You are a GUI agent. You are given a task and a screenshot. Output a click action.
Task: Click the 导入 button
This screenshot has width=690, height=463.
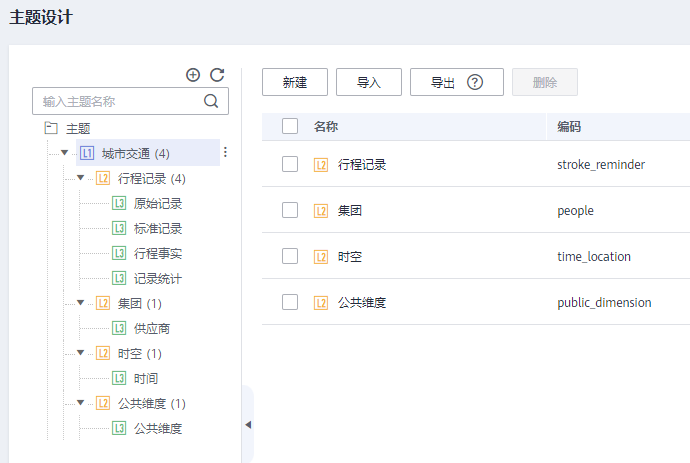tap(369, 83)
